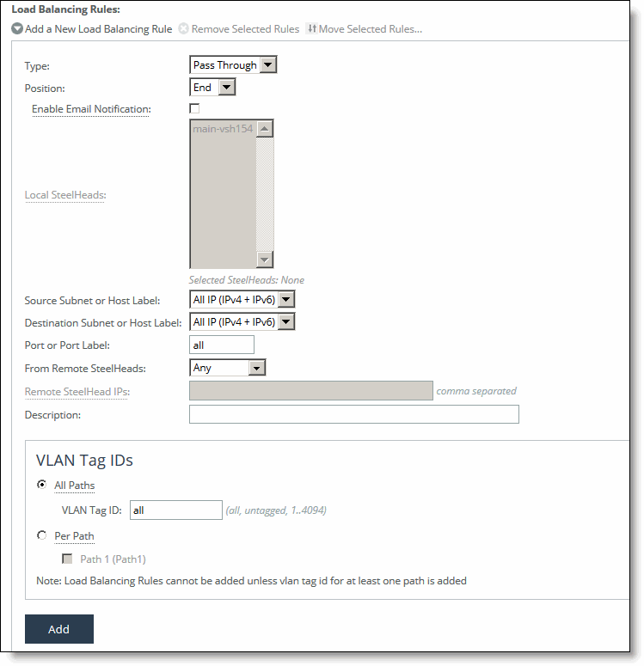Click the Local SteelHeads list up arrow
The image size is (644, 666).
pos(265,129)
